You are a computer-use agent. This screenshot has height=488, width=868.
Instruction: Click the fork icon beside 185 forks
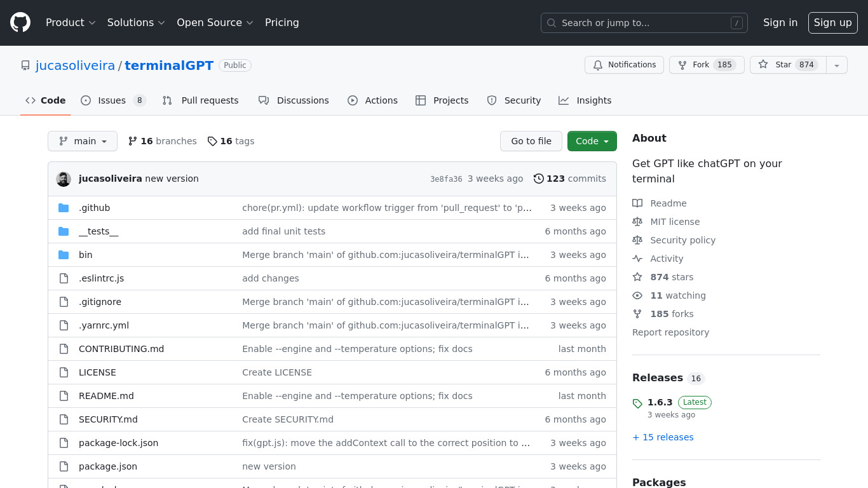(x=637, y=314)
